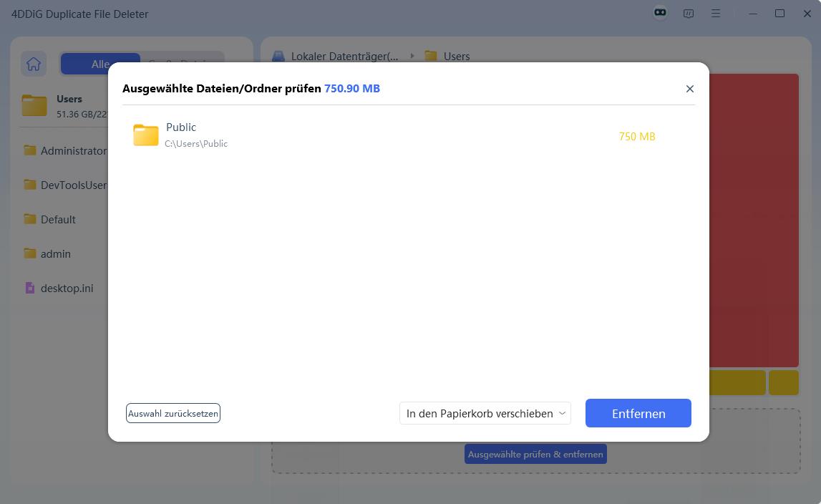Open the hamburger menu in title bar

pyautogui.click(x=716, y=14)
